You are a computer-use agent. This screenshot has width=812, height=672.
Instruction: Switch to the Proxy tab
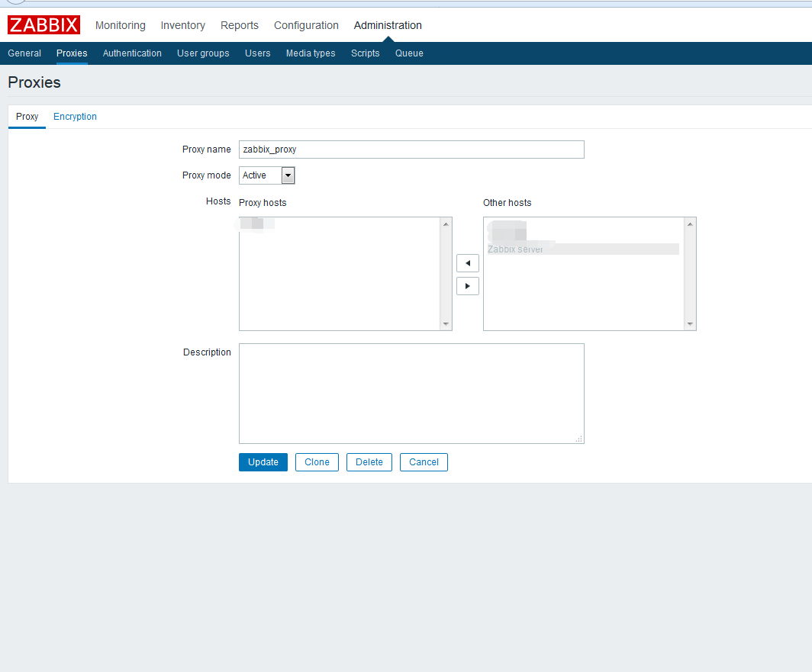click(x=27, y=117)
